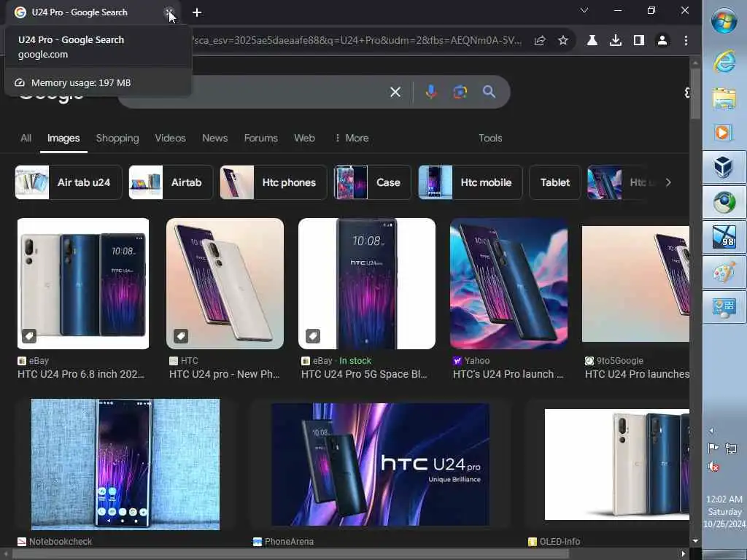747x560 pixels.
Task: Select the Air tab u24 suggestion chip
Action: coord(68,182)
